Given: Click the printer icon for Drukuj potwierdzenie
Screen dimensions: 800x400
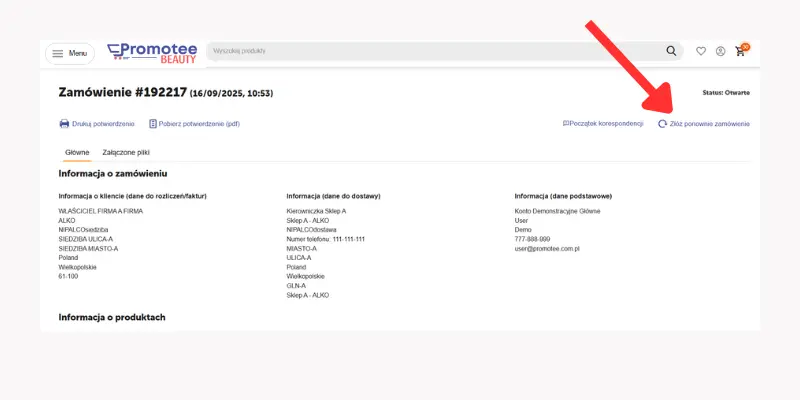Looking at the screenshot, I should 64,124.
